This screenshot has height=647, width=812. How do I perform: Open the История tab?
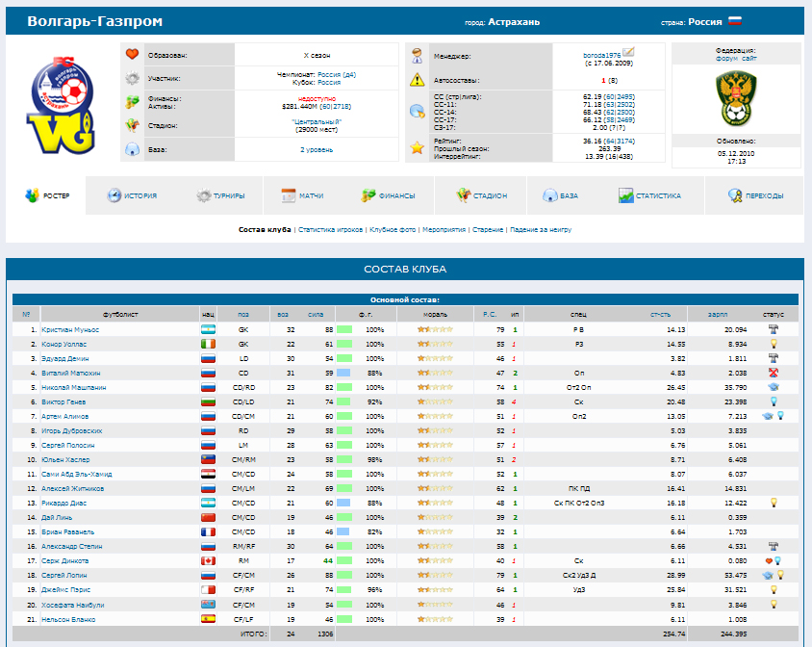[x=131, y=195]
